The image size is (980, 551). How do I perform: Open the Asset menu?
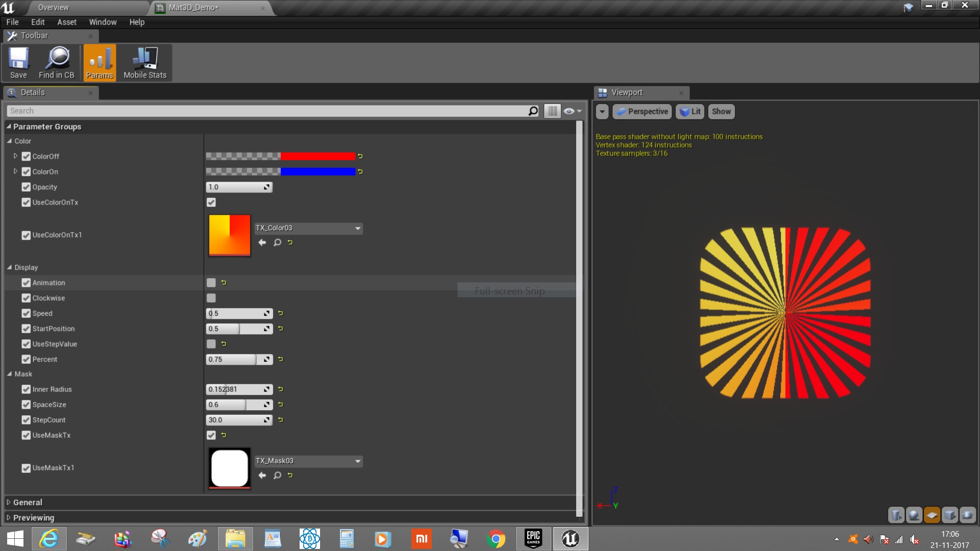point(66,22)
